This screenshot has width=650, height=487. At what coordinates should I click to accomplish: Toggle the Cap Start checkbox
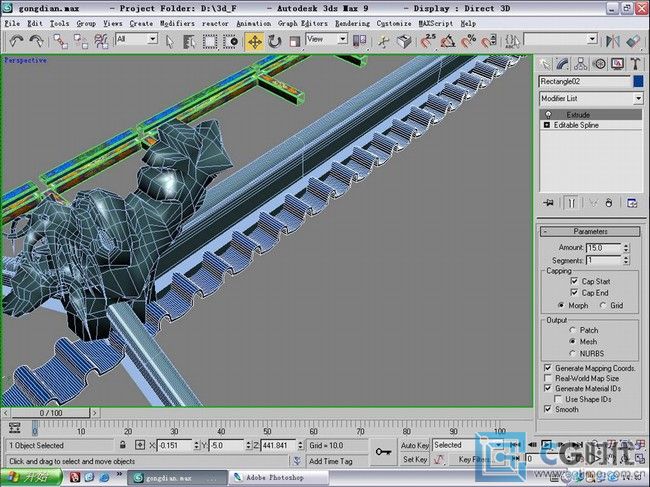coord(574,281)
